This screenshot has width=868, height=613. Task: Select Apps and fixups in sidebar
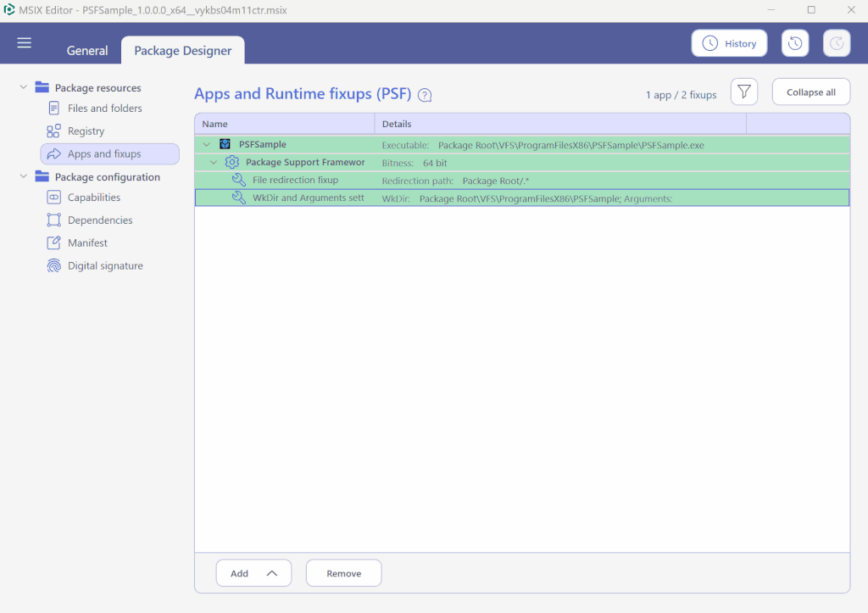(109, 154)
